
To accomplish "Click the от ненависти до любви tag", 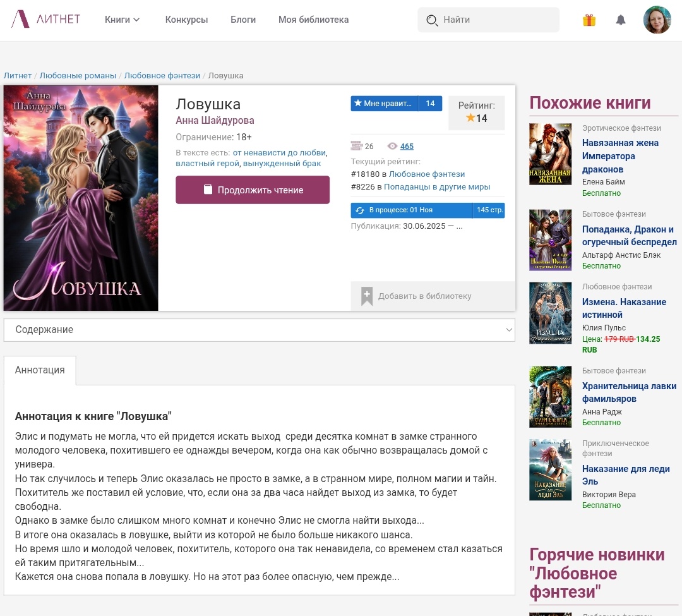I will point(279,153).
